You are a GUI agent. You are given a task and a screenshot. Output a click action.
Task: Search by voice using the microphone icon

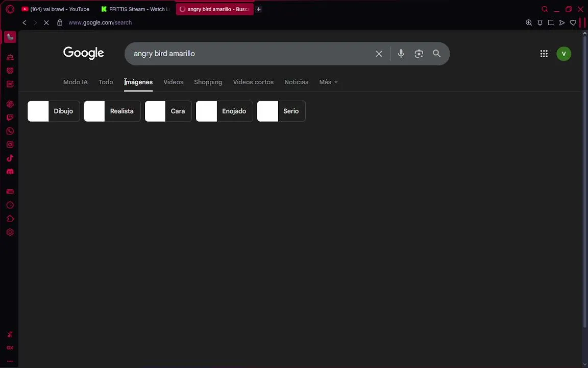pos(401,54)
